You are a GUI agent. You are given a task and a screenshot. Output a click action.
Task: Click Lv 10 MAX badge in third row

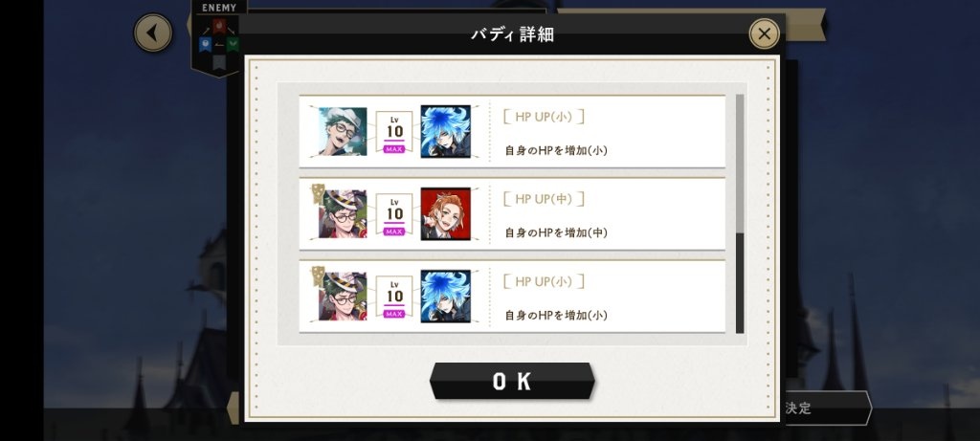pyautogui.click(x=393, y=297)
